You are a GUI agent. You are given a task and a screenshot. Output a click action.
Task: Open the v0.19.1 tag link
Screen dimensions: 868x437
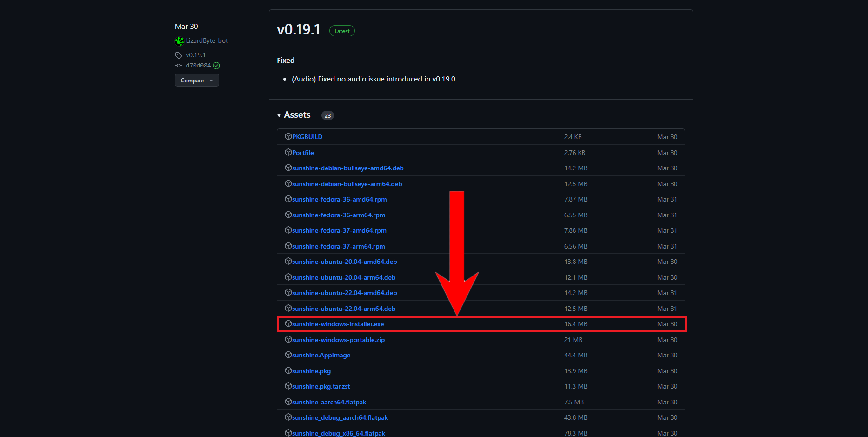(196, 55)
